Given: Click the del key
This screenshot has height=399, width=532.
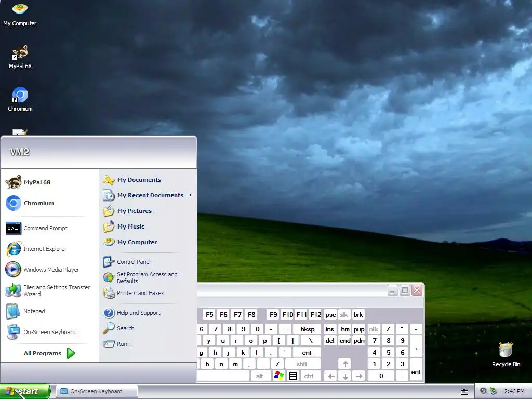Looking at the screenshot, I should point(330,340).
